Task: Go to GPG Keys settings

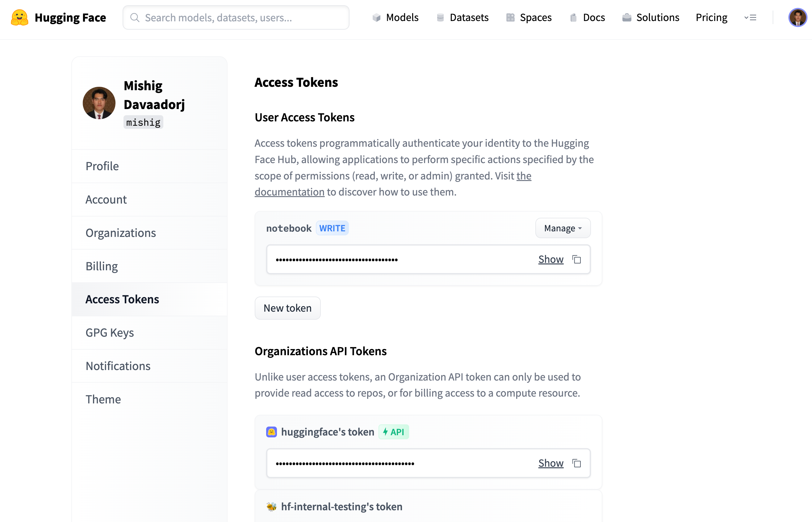Action: [x=109, y=333]
